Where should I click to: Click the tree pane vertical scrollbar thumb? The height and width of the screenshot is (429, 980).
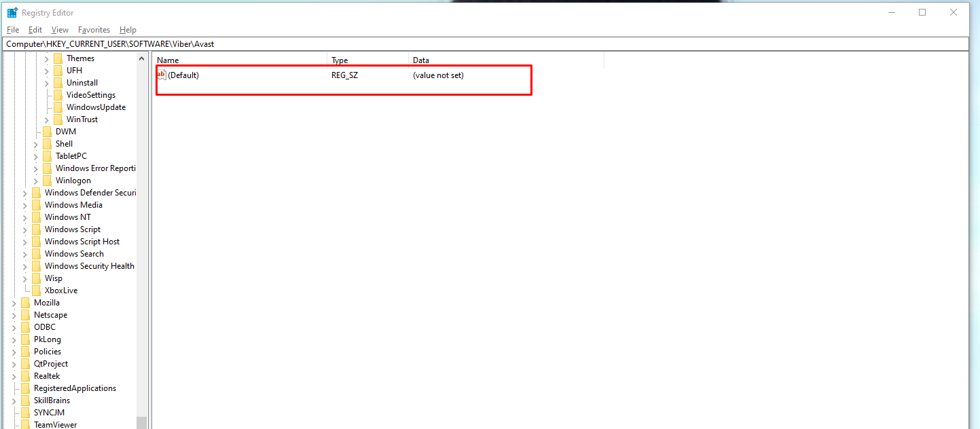click(142, 422)
